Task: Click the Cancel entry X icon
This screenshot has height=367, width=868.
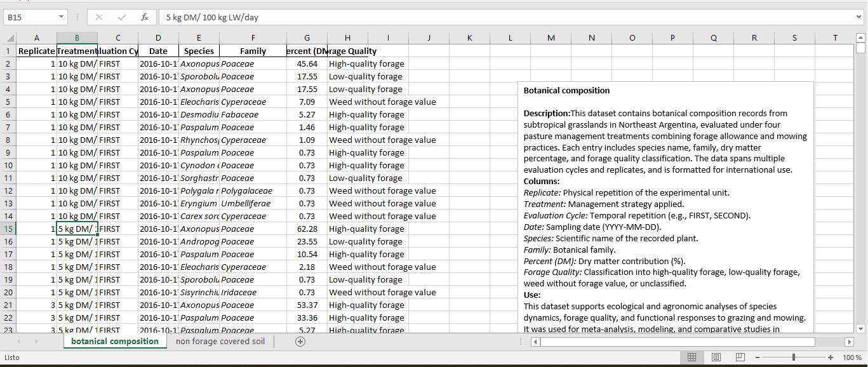Action: [x=99, y=18]
